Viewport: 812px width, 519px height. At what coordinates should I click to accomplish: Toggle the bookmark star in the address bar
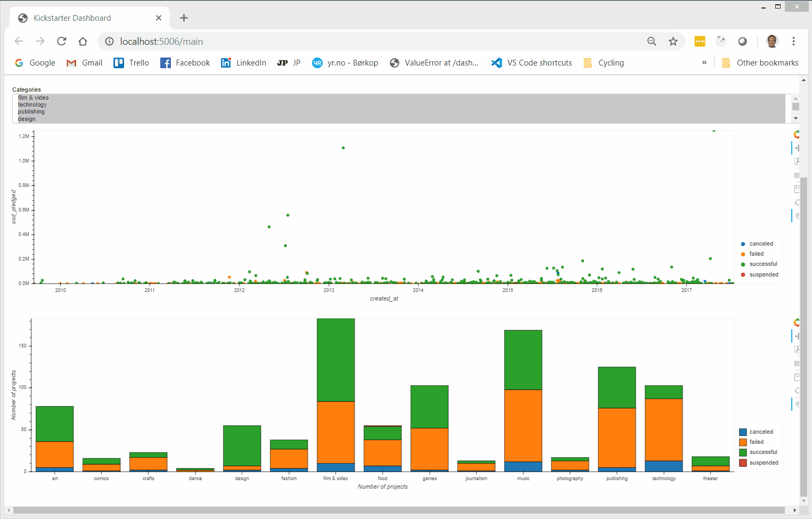(x=673, y=41)
